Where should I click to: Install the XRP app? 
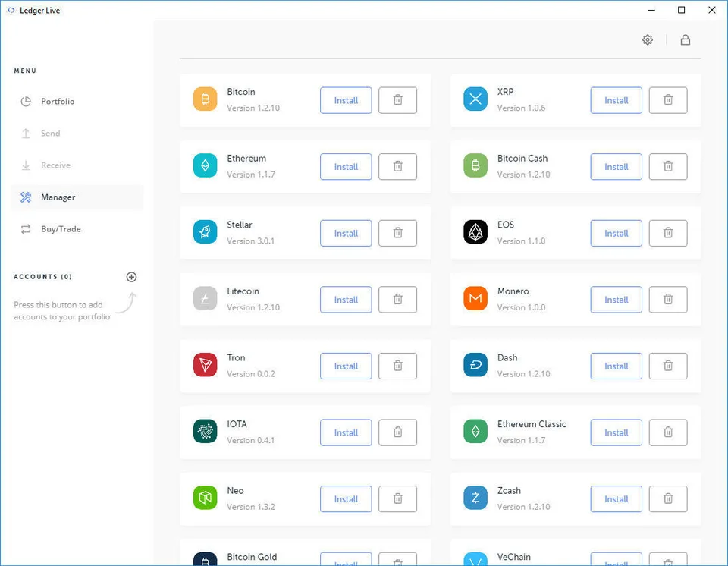click(x=616, y=100)
